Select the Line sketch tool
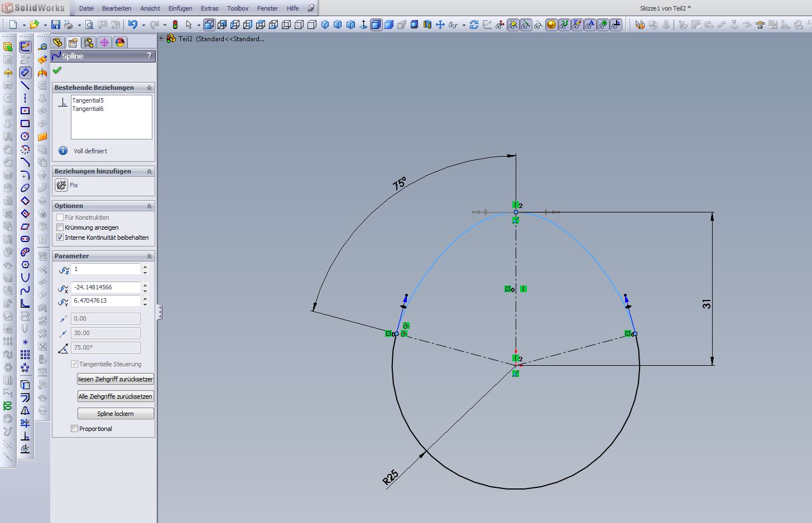The height and width of the screenshot is (523, 812). [25, 85]
